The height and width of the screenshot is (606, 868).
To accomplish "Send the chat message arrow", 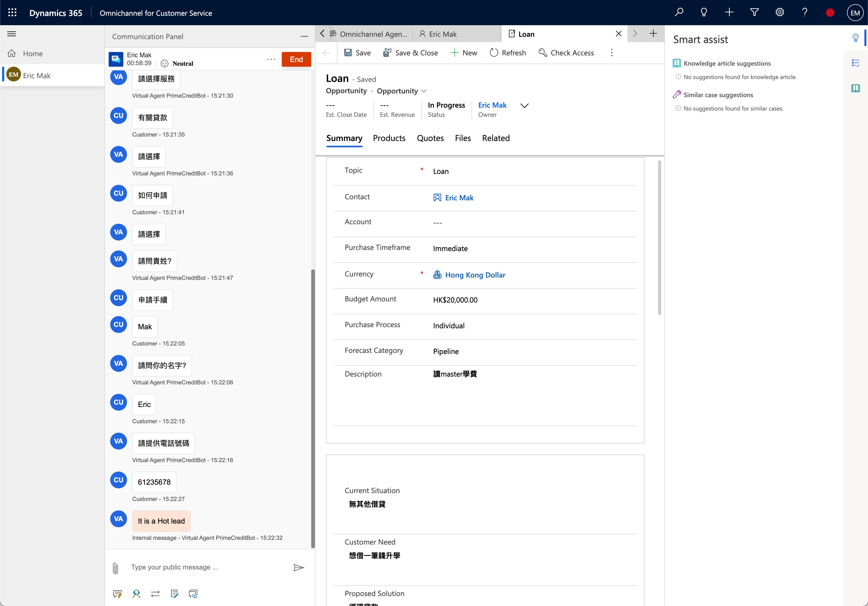I will (299, 567).
